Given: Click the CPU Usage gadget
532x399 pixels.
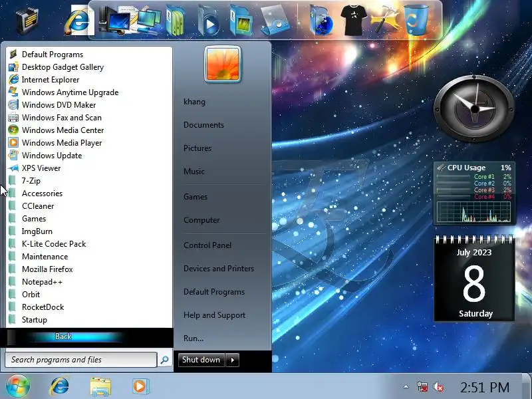Looking at the screenshot, I should pos(474,194).
